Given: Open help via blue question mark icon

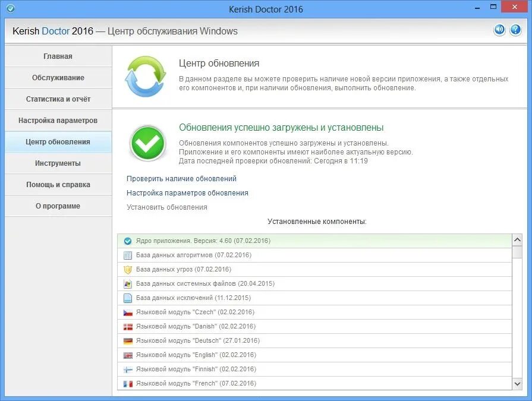Looking at the screenshot, I should (515, 30).
